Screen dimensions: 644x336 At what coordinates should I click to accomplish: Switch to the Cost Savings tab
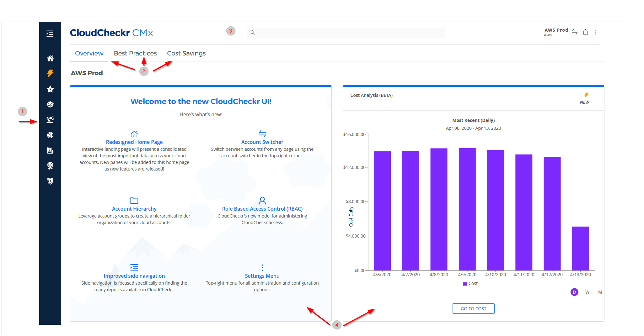186,53
